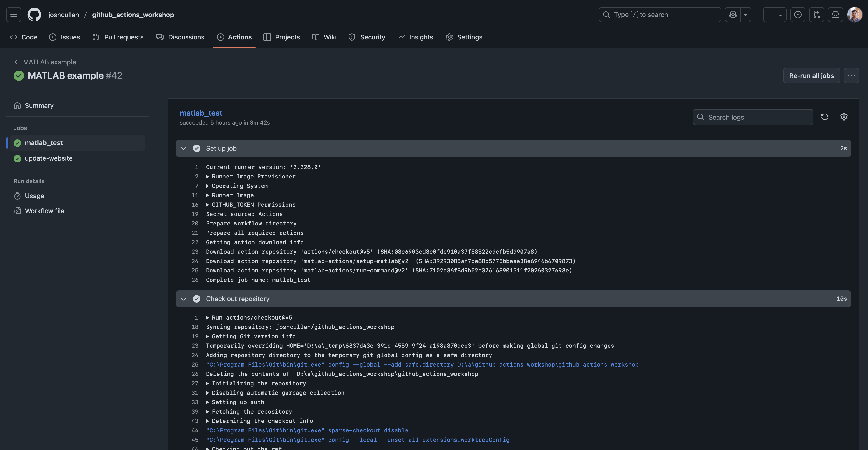Open the user avatar menu
This screenshot has height=450, width=868.
pos(855,15)
